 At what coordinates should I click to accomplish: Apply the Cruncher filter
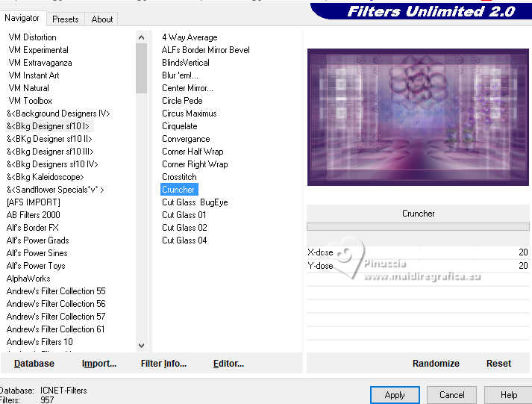(395, 395)
